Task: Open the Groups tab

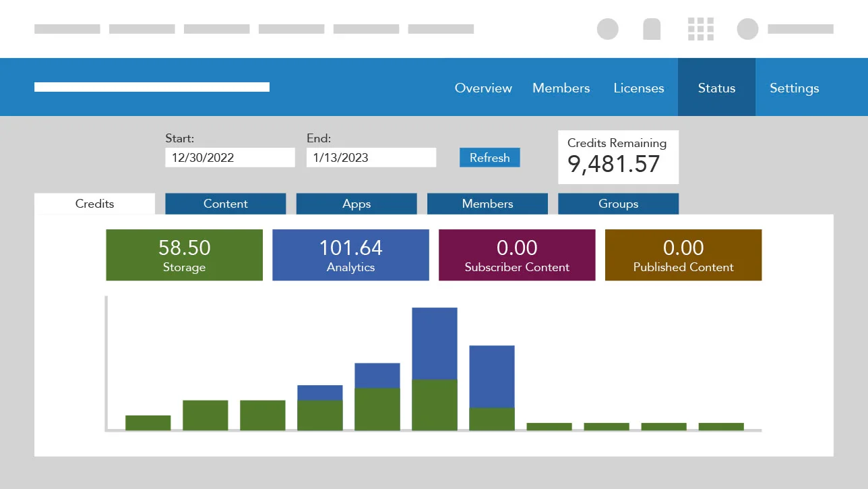Action: coord(618,204)
